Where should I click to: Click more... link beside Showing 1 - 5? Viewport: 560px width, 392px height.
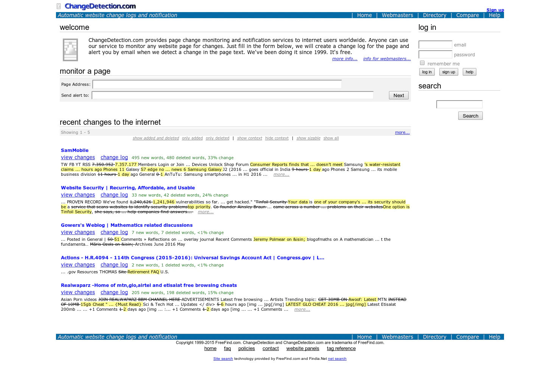click(402, 132)
